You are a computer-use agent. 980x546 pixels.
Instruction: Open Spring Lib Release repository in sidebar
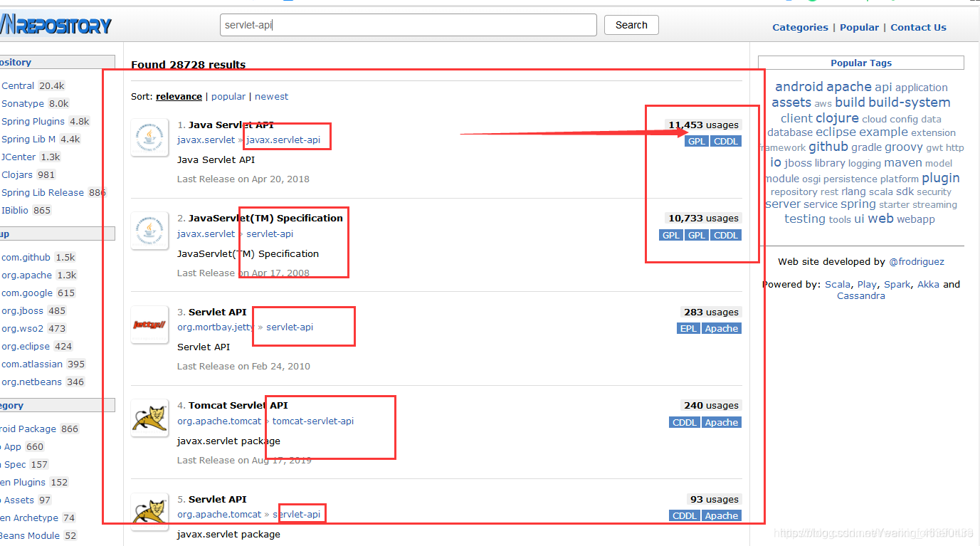[43, 192]
